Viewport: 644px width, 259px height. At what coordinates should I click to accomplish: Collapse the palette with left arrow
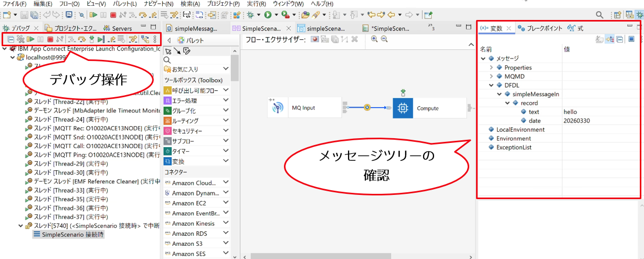point(169,40)
